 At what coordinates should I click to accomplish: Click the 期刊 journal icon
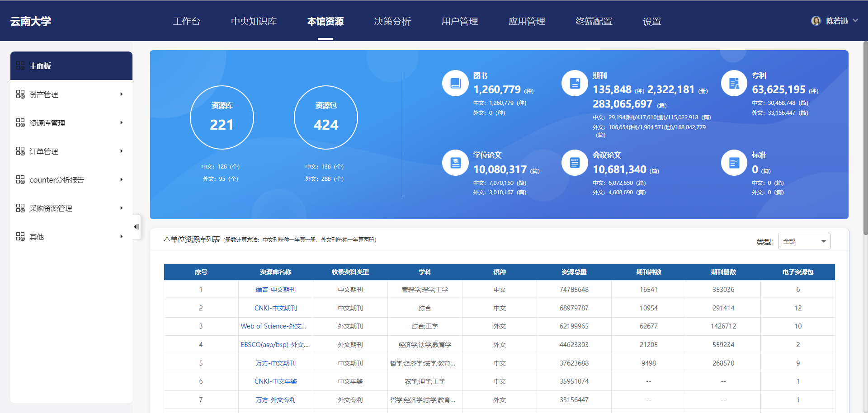(575, 83)
